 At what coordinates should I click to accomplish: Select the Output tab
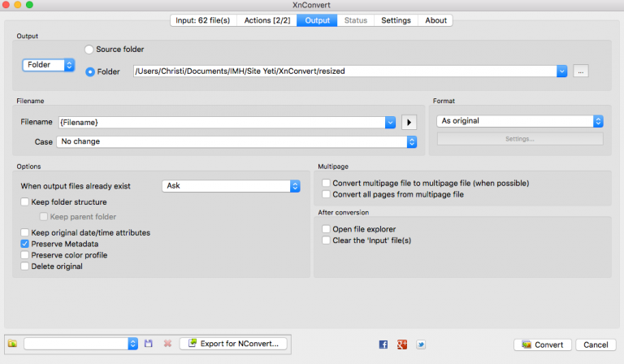317,20
